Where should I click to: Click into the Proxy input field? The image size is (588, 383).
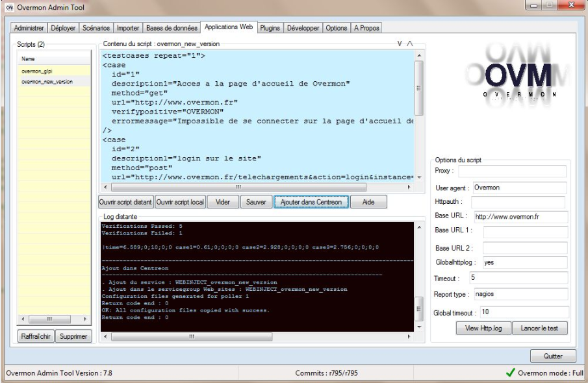[x=511, y=171]
